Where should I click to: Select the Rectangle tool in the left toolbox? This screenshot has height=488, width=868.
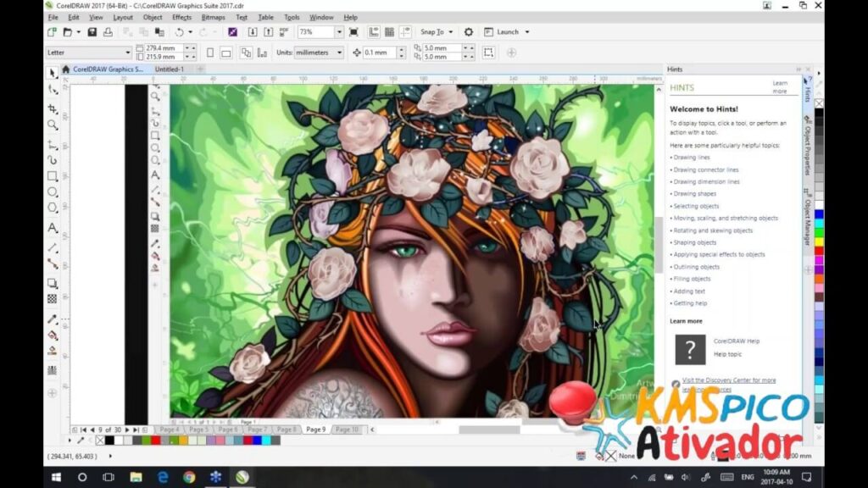(52, 176)
